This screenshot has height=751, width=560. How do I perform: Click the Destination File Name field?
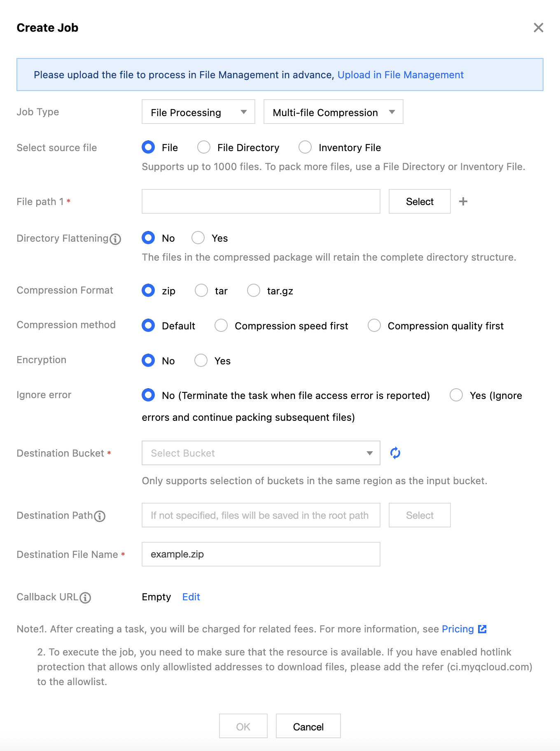[261, 554]
